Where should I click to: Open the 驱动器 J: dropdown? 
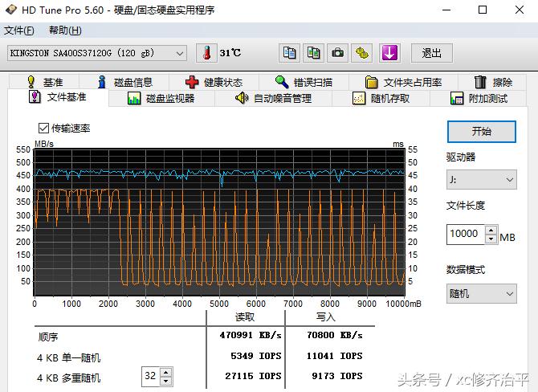click(481, 179)
